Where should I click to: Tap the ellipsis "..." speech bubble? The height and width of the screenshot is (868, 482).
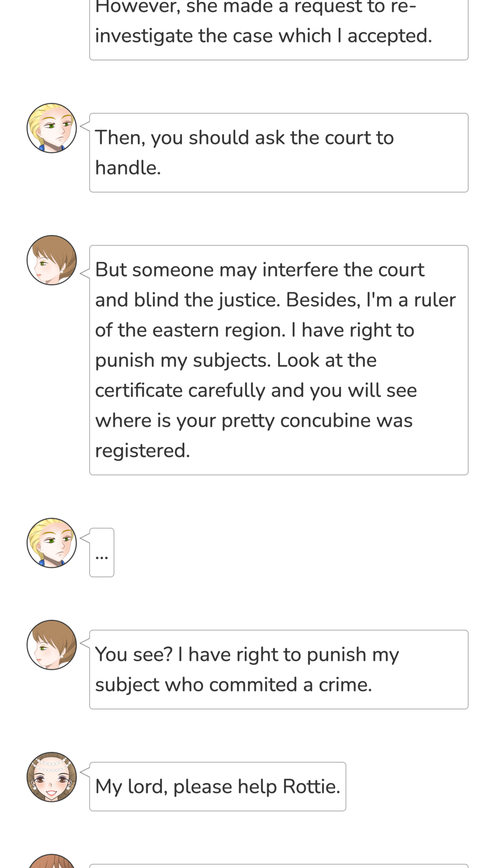pos(102,553)
